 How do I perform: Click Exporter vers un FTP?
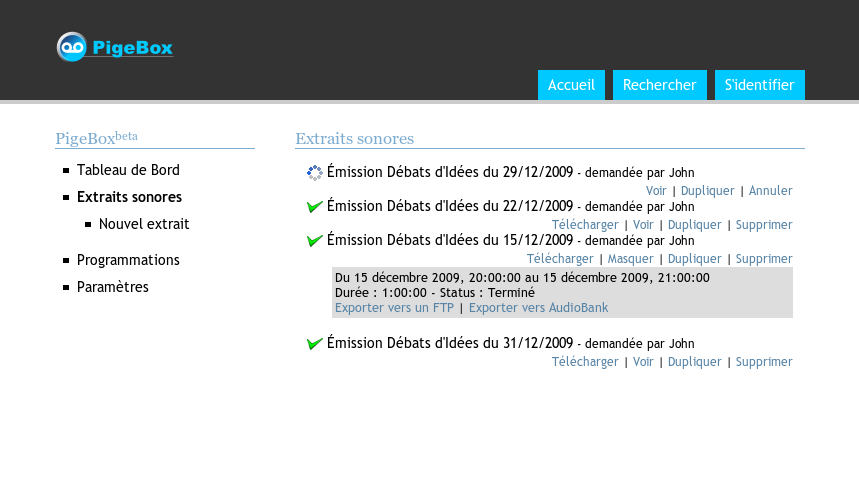394,308
